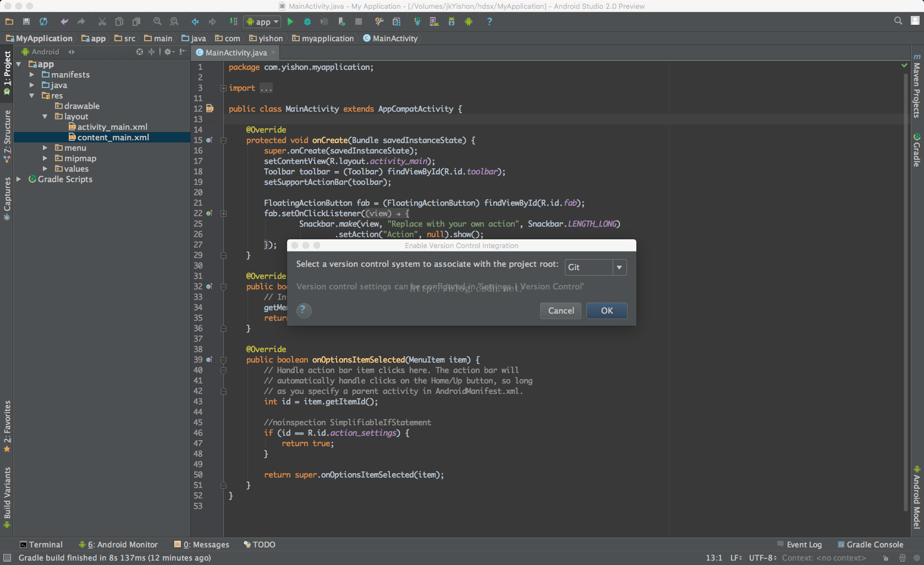This screenshot has width=924, height=565.
Task: Click the Find magnifier icon in toolbar
Action: click(x=157, y=21)
